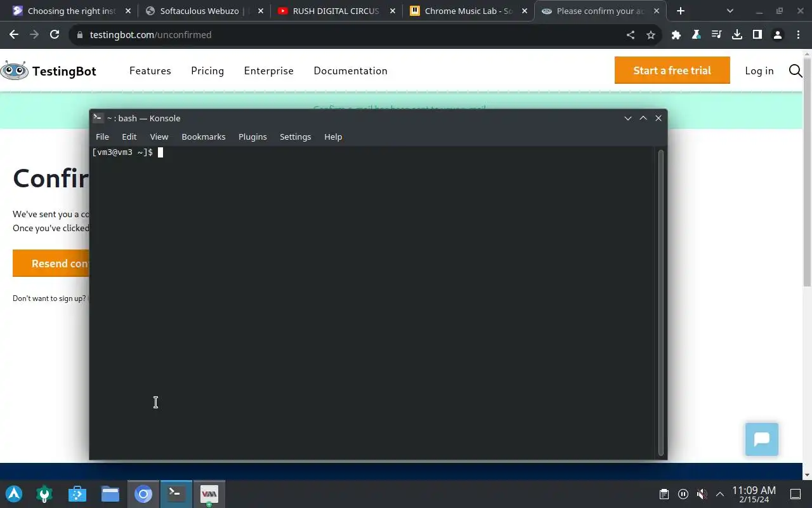Open Chrome Labs flask icon
The image size is (812, 508).
coord(697,35)
